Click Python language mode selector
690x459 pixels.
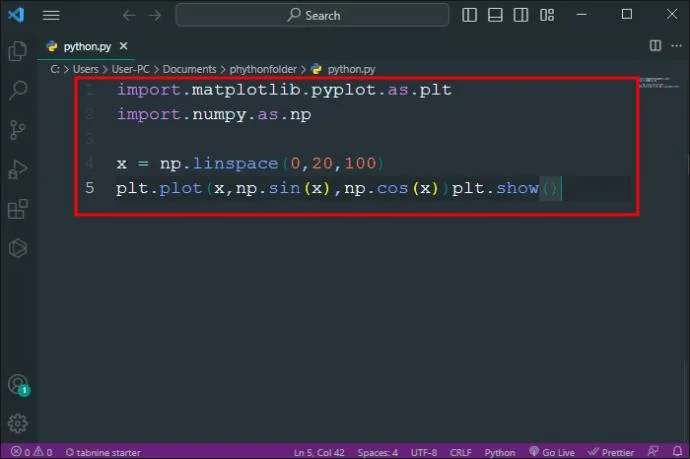click(x=500, y=452)
